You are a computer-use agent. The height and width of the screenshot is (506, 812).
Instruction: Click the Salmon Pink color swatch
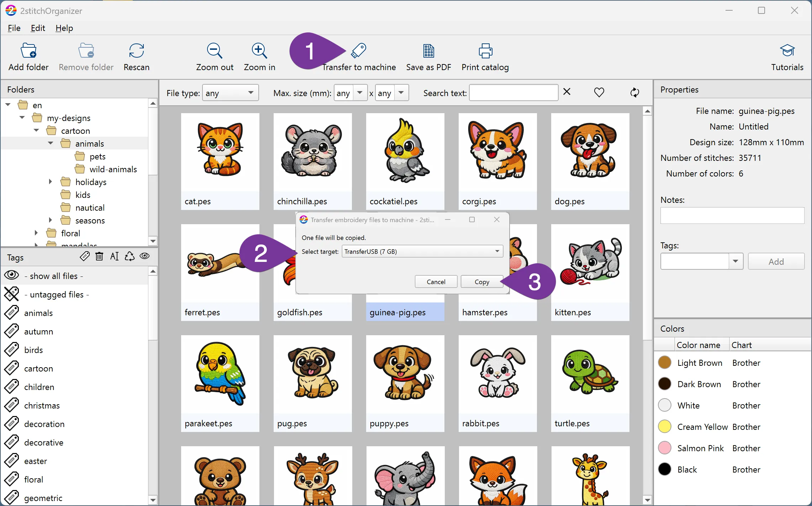coord(664,448)
